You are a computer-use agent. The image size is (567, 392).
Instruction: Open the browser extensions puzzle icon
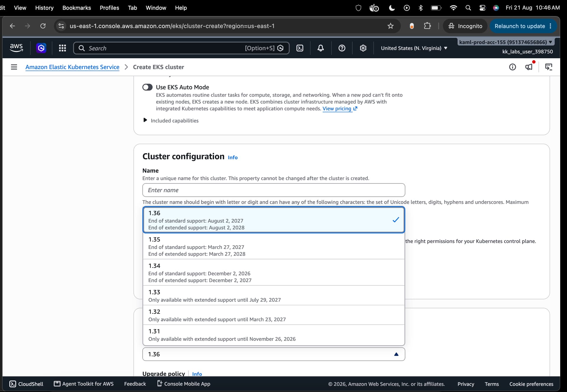coord(427,26)
